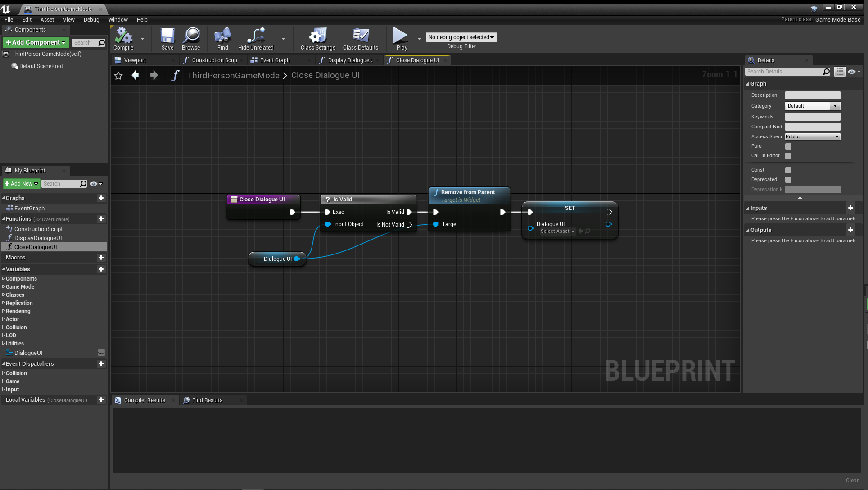Open the Find tool in the toolbar

222,37
